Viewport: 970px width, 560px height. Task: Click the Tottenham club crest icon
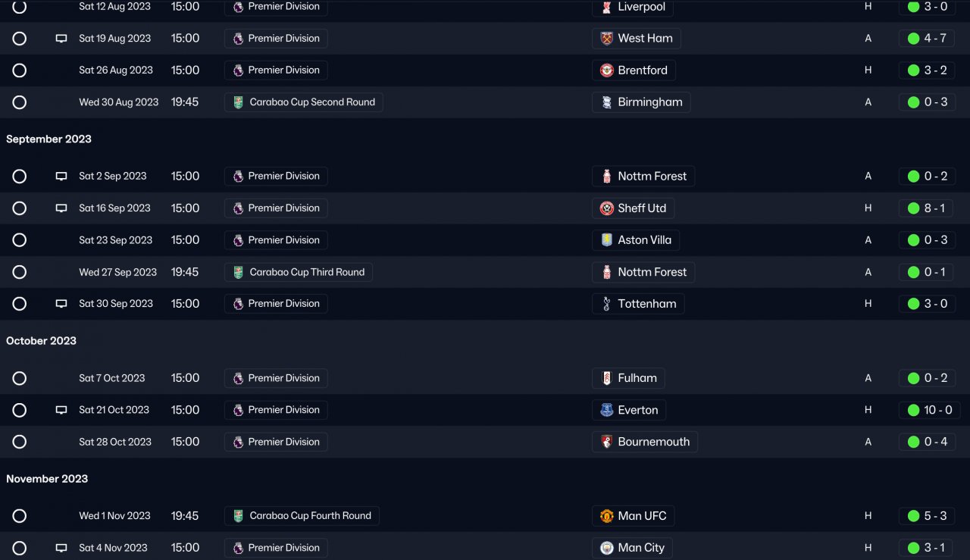point(606,304)
